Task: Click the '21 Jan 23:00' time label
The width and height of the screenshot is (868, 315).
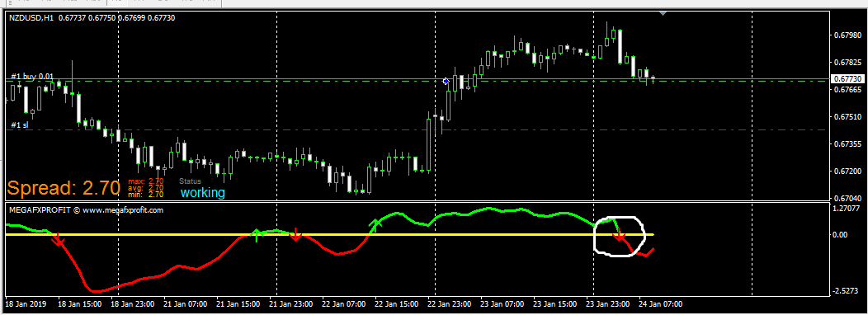Action: (291, 304)
